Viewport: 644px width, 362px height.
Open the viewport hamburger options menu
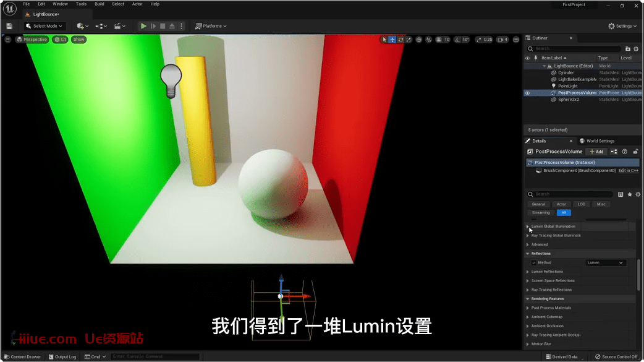7,40
